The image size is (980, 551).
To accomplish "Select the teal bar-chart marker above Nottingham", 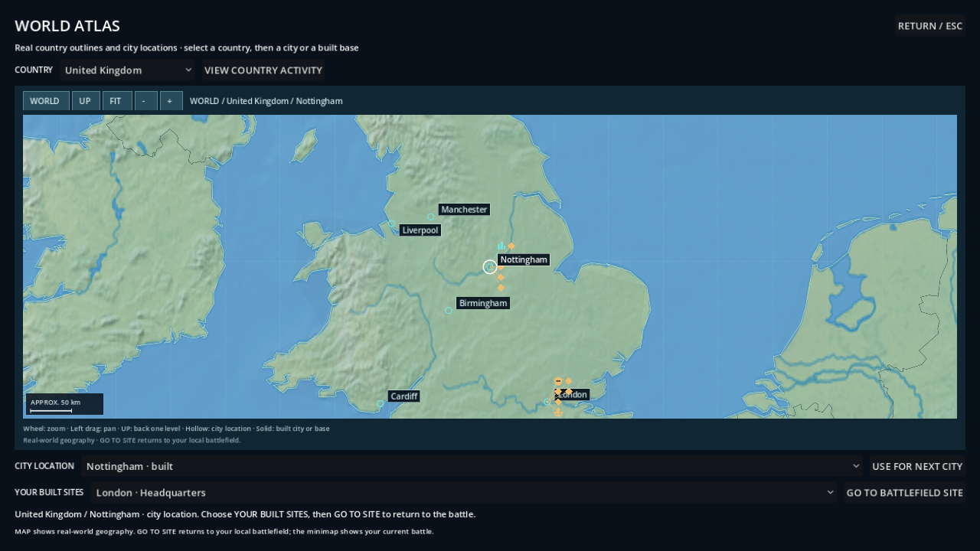I will click(x=501, y=246).
